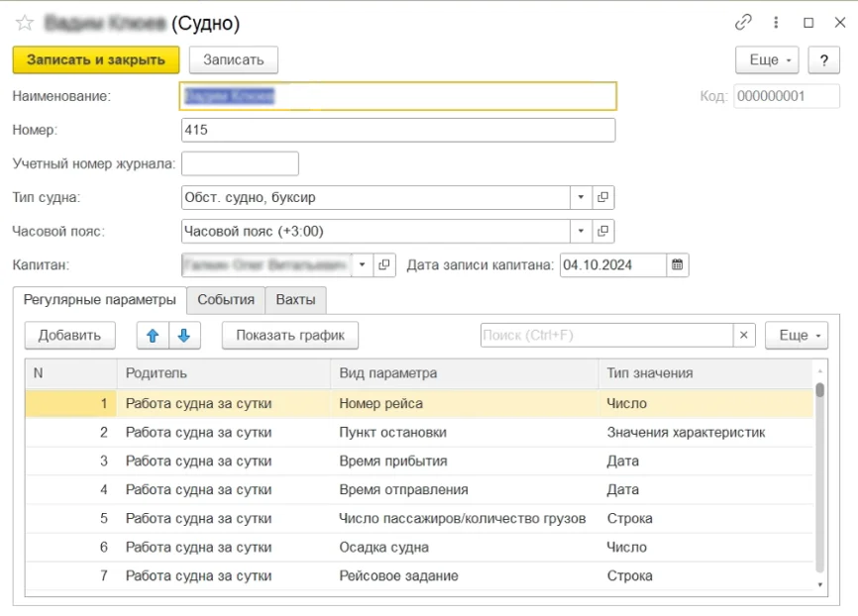Click the Учетный номер журнала field

tap(240, 163)
